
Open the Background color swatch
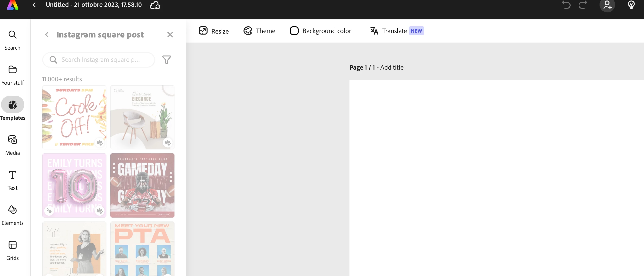(294, 31)
